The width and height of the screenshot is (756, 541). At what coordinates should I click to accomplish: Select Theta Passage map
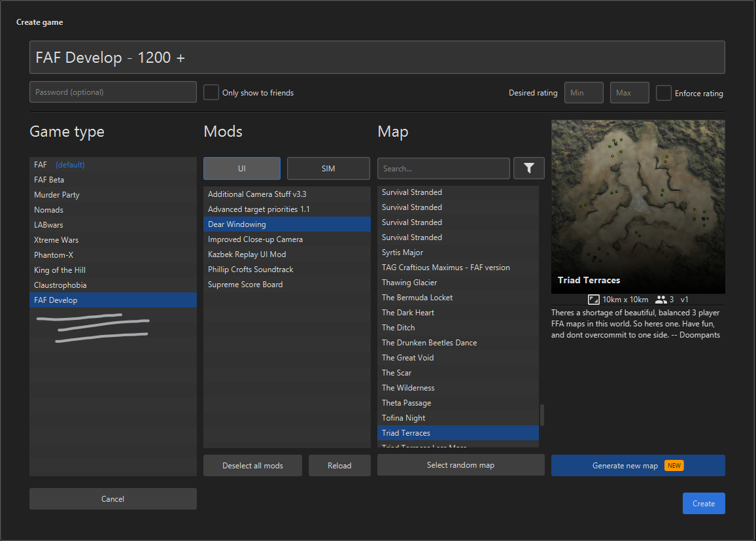(x=458, y=402)
